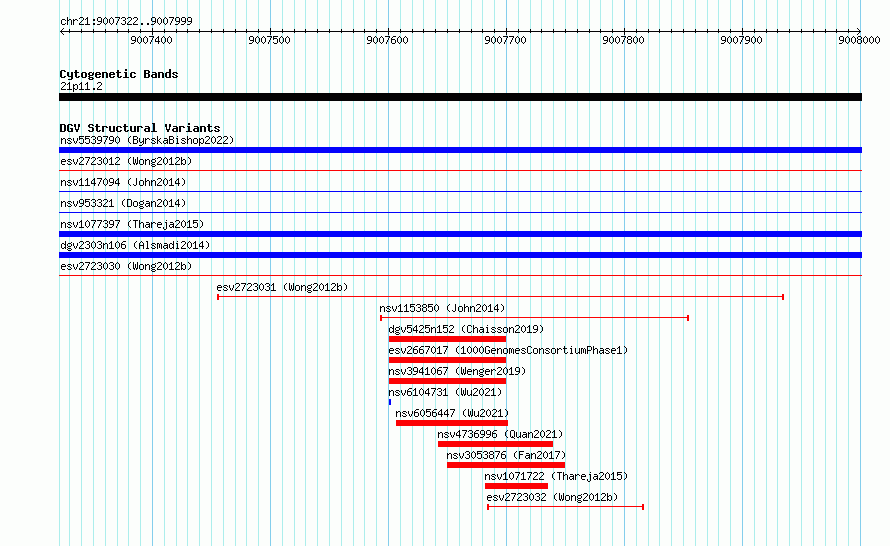Open nsv953321 (Dogan2014) variant label
Image resolution: width=890 pixels, height=546 pixels.
click(x=123, y=203)
